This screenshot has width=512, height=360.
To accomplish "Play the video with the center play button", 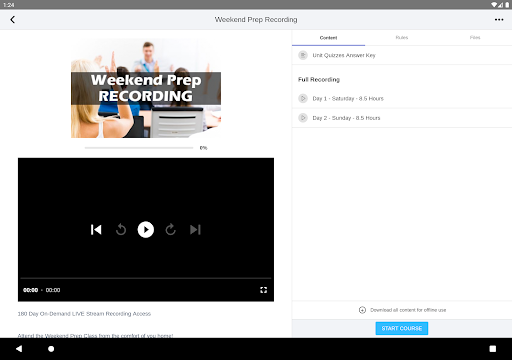I will pyautogui.click(x=146, y=230).
